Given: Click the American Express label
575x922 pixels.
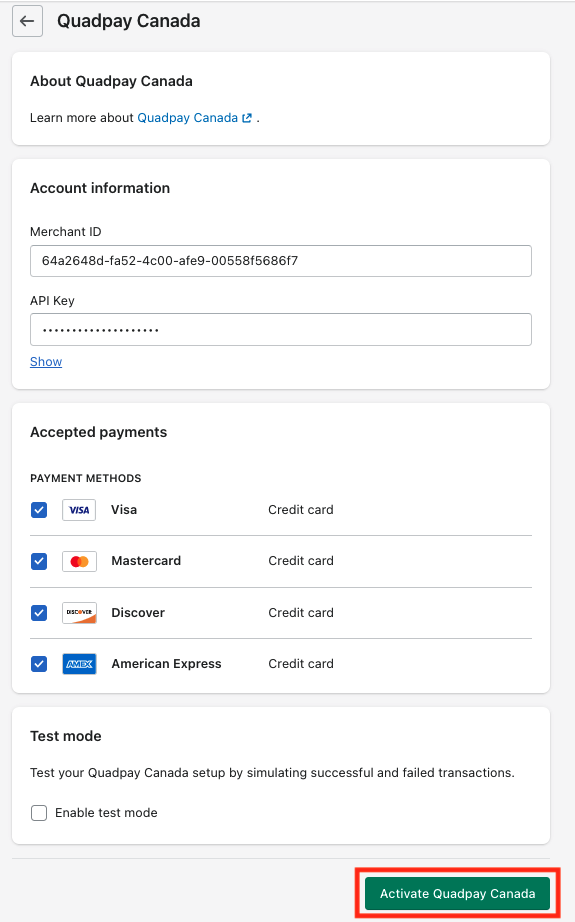Looking at the screenshot, I should (x=166, y=664).
